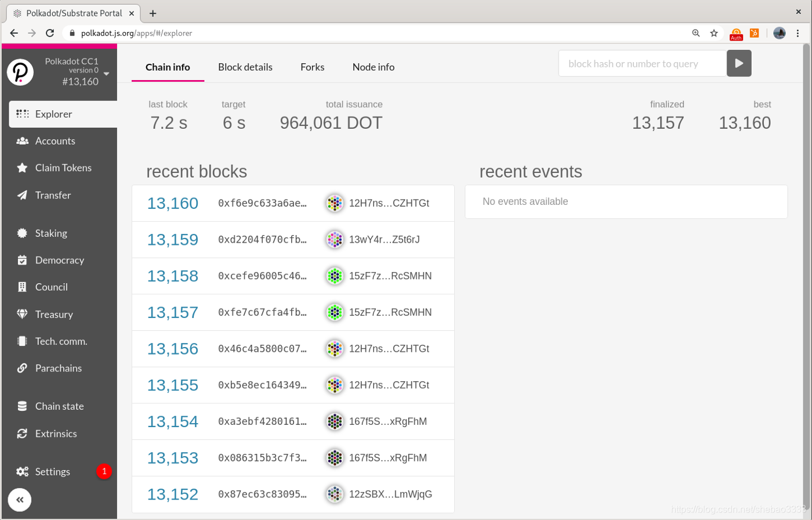The width and height of the screenshot is (812, 520).
Task: Open block number 13,160 link
Action: 173,203
